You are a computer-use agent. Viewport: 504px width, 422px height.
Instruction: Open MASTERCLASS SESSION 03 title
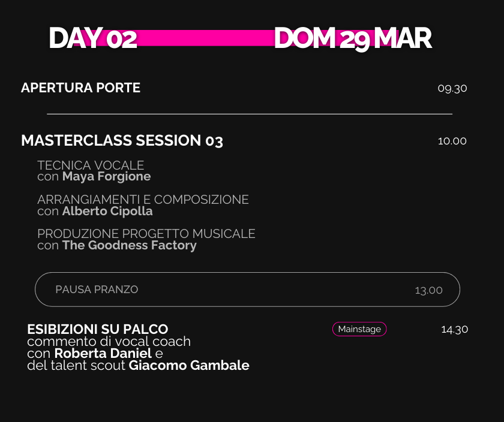pos(122,141)
